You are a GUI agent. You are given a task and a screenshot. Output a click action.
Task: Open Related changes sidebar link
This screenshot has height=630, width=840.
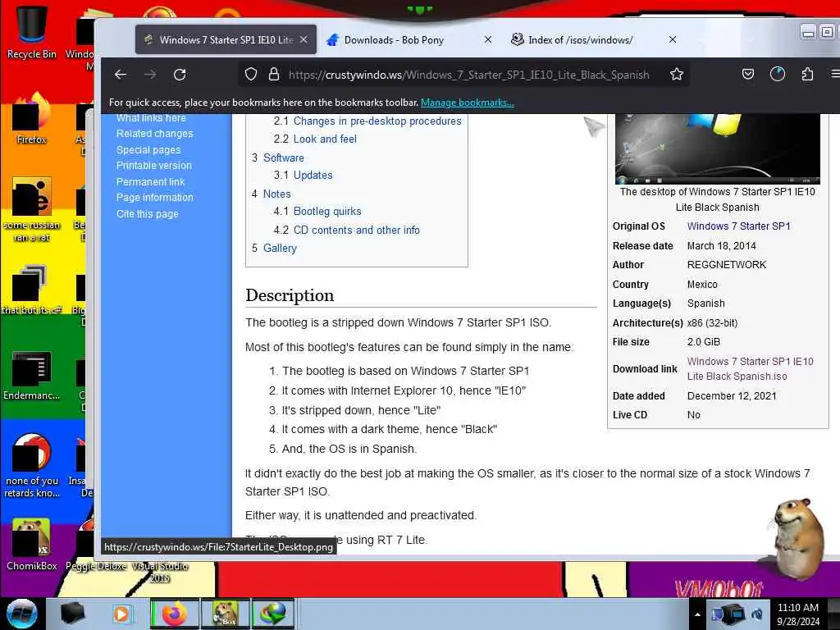[x=155, y=134]
